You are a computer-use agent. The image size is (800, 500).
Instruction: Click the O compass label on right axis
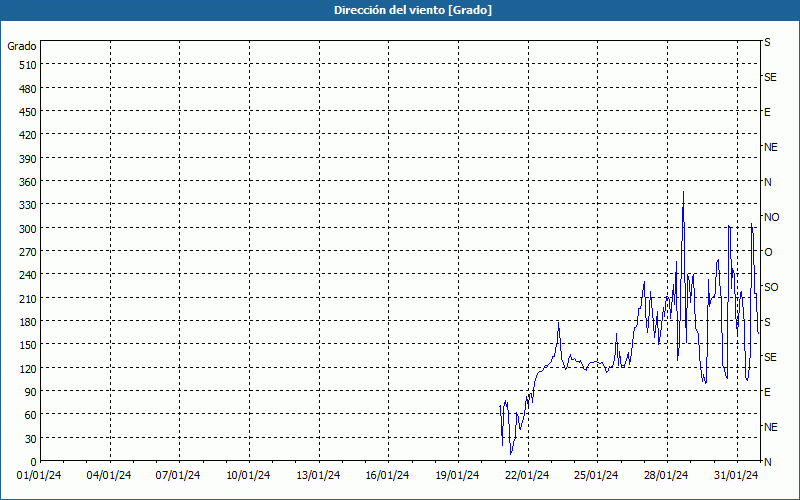tap(768, 252)
